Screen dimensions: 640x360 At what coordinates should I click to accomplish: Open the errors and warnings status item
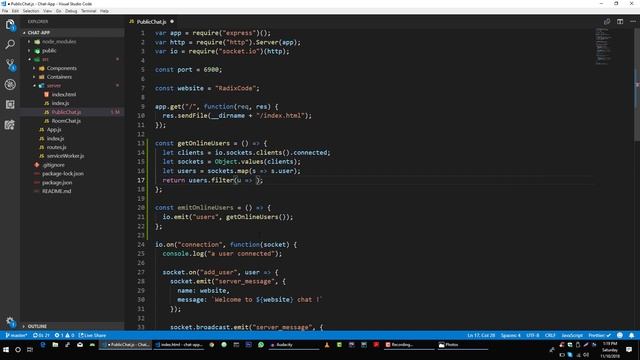(x=64, y=336)
